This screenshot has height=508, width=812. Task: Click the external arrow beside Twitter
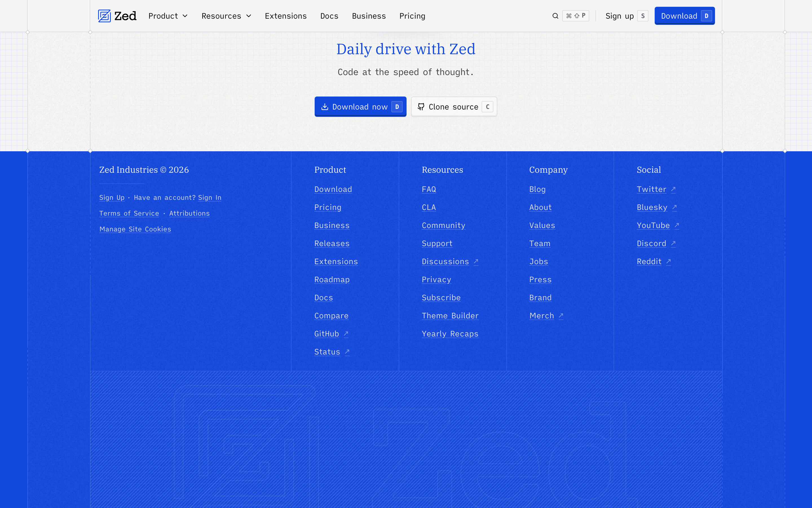click(673, 189)
